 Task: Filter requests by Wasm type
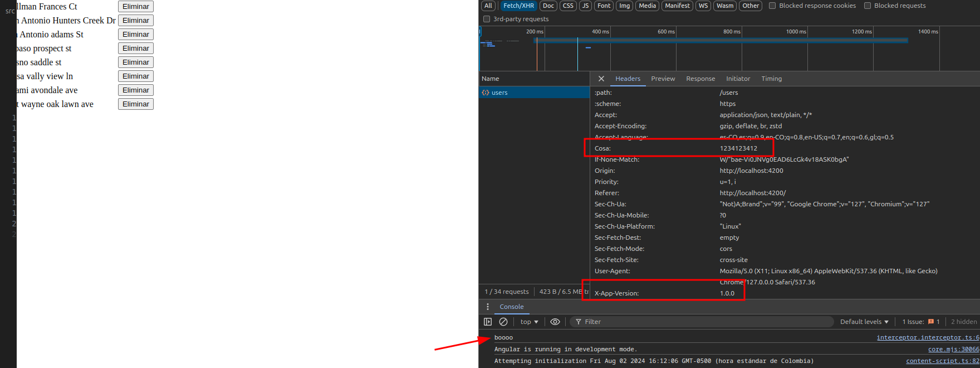point(725,6)
